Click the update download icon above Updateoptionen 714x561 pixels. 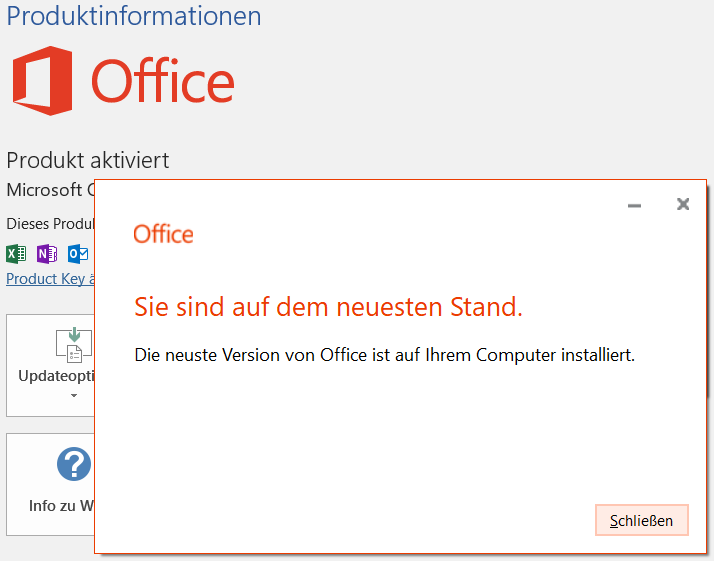(x=72, y=345)
